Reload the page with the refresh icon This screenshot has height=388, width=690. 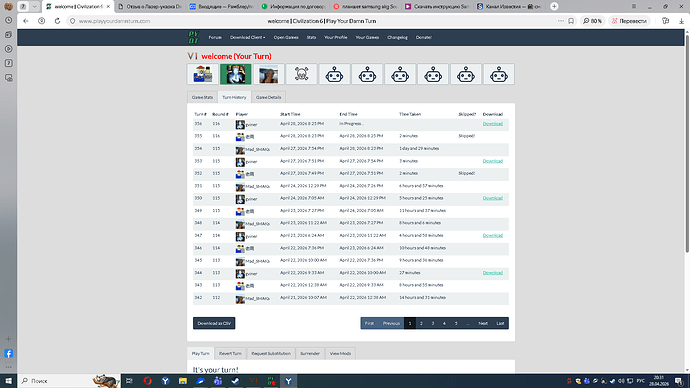click(x=57, y=21)
